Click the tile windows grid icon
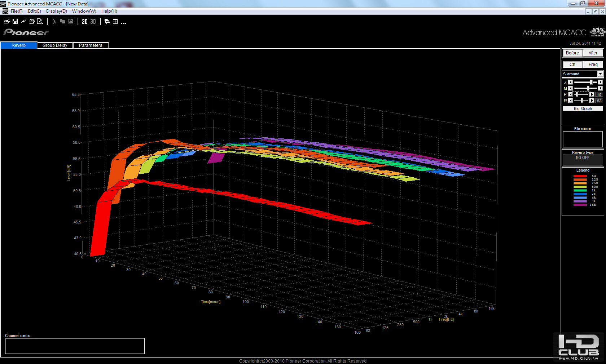Image resolution: width=606 pixels, height=364 pixels. 115,22
